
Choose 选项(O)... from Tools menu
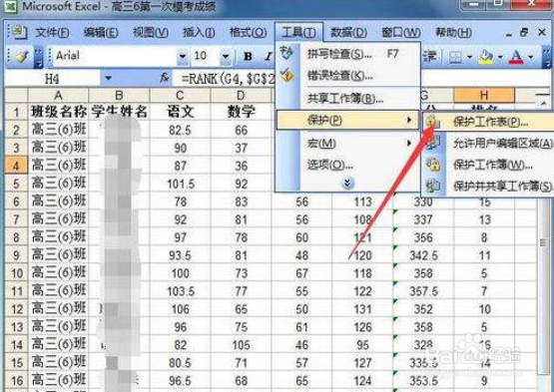click(x=348, y=165)
